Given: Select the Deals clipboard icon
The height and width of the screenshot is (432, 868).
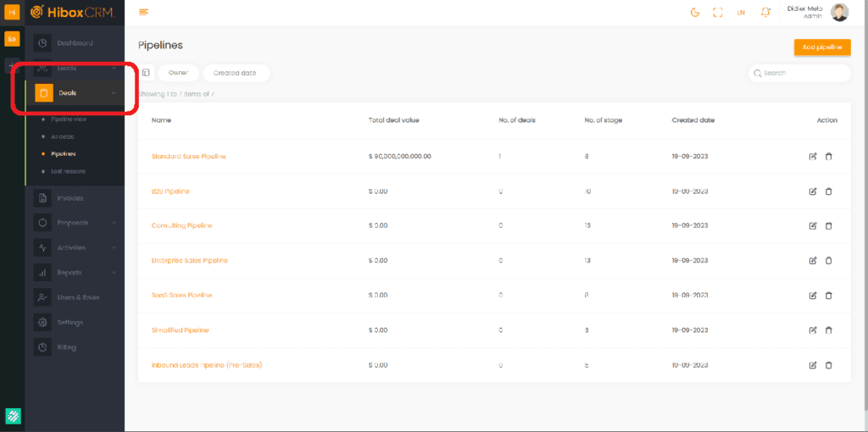Looking at the screenshot, I should (x=44, y=93).
